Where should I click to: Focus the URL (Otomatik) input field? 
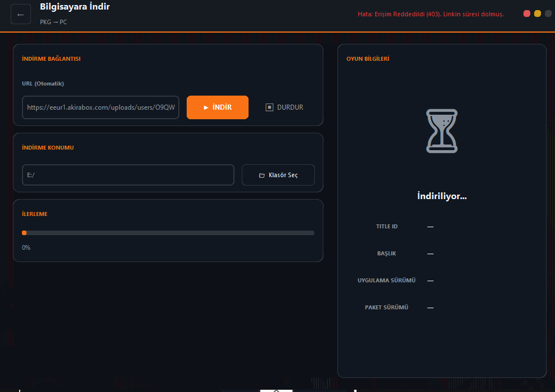(101, 107)
